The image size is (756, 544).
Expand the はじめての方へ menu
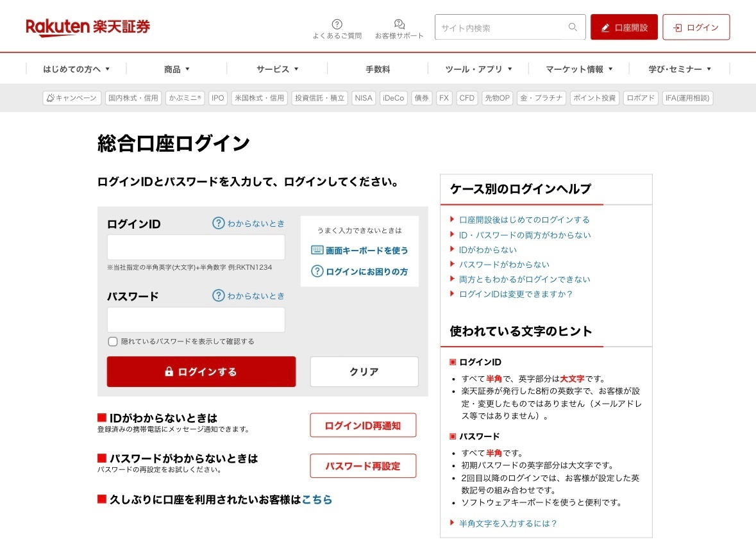coord(76,69)
